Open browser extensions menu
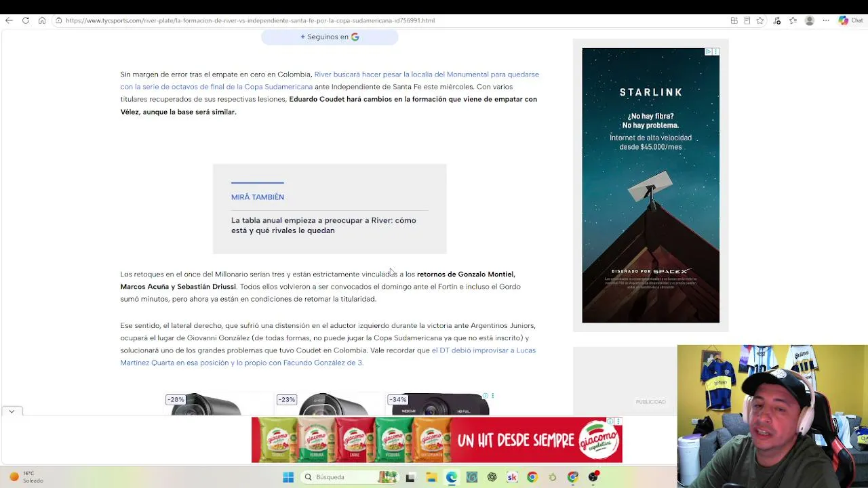 [x=777, y=20]
